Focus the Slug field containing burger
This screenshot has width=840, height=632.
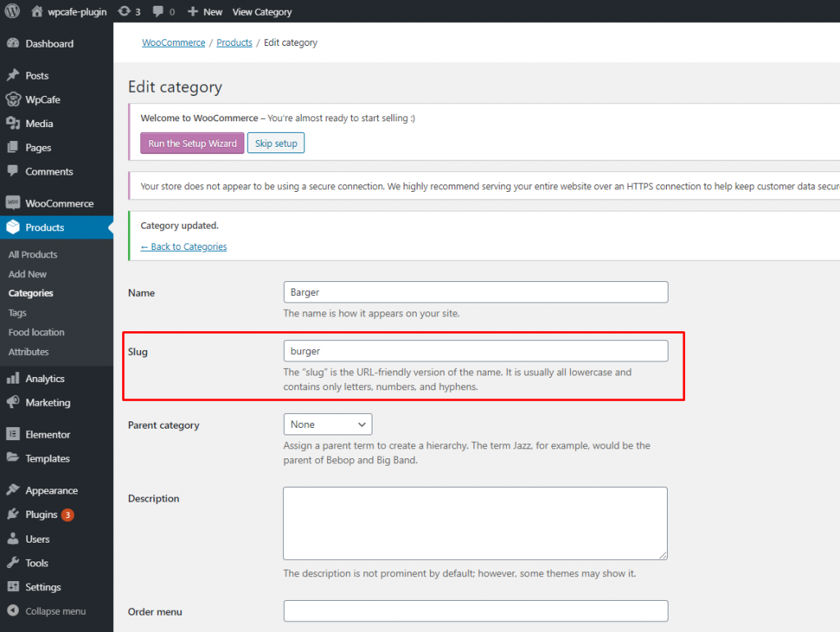[476, 351]
